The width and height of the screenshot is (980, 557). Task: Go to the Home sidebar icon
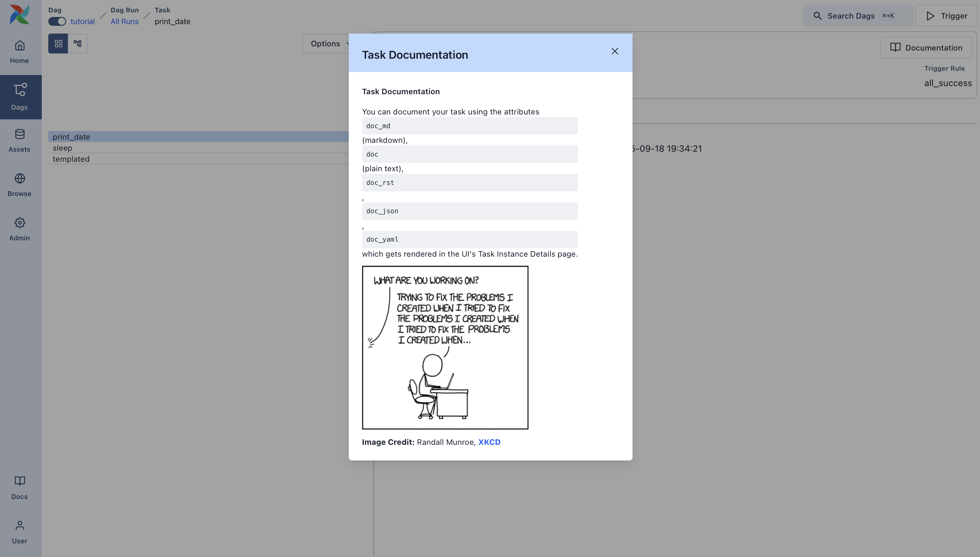click(20, 52)
